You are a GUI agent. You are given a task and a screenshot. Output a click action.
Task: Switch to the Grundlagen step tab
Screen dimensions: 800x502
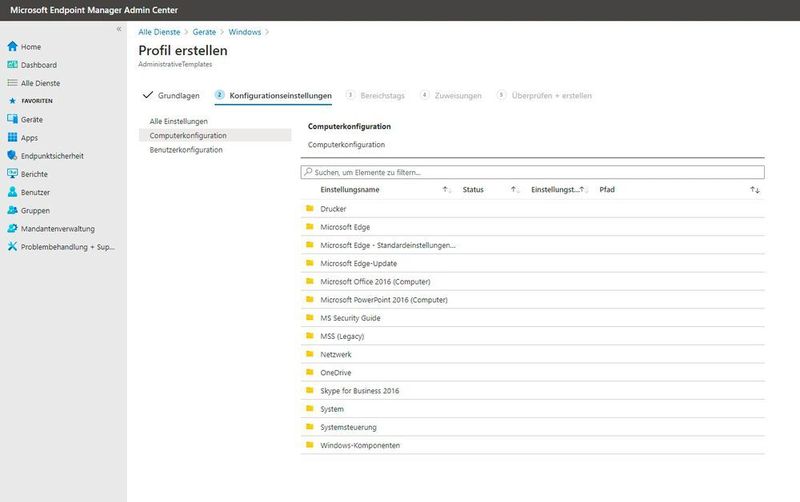pos(171,96)
